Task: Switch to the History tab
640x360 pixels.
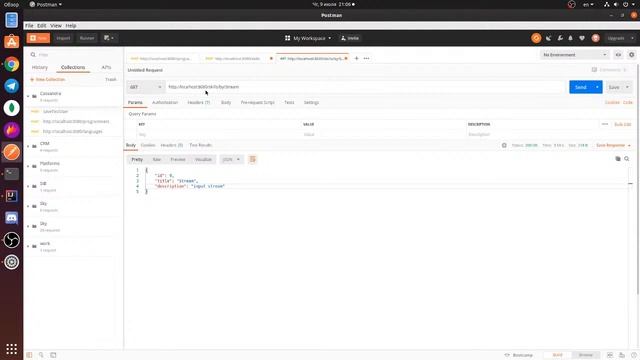Action: pyautogui.click(x=40, y=67)
